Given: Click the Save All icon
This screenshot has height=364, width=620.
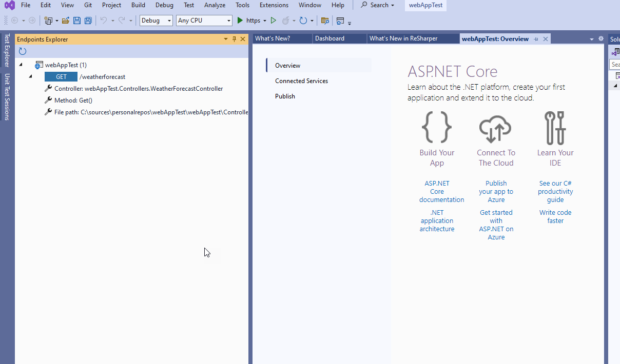Looking at the screenshot, I should click(x=88, y=21).
